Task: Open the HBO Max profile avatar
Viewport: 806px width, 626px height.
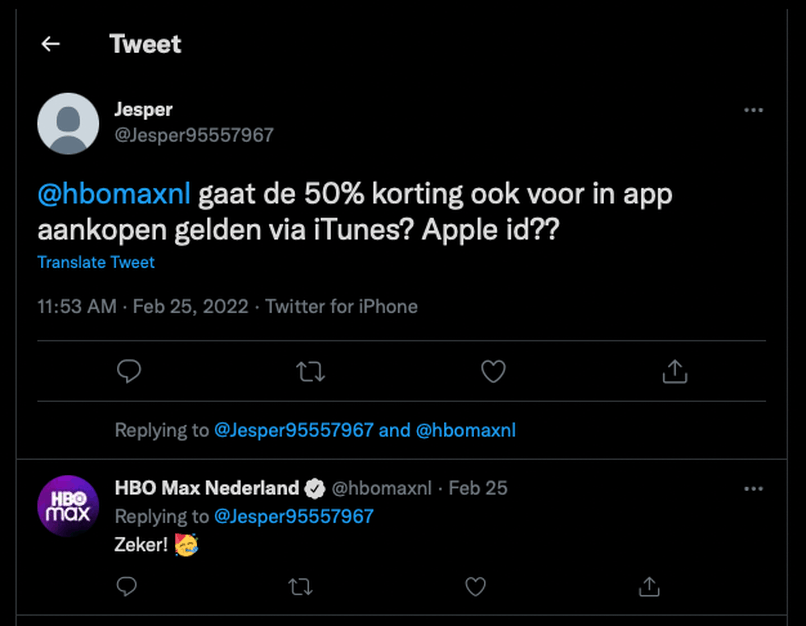Action: point(68,505)
